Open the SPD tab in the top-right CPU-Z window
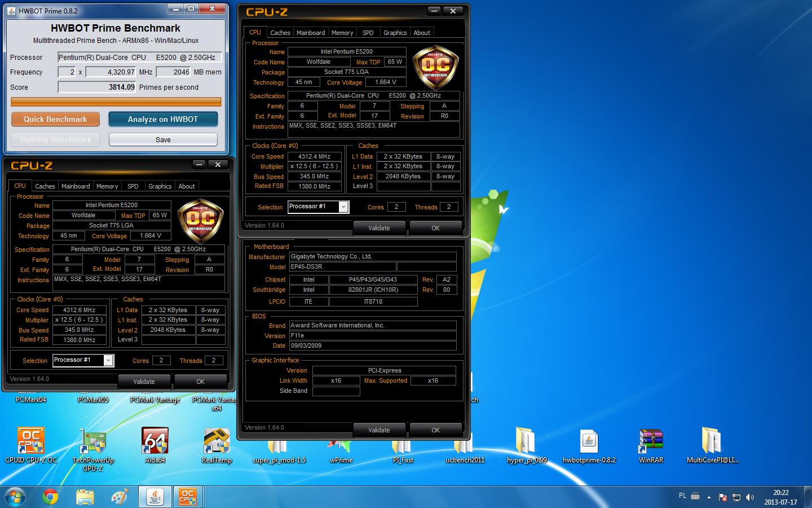The width and height of the screenshot is (812, 508). pos(368,33)
